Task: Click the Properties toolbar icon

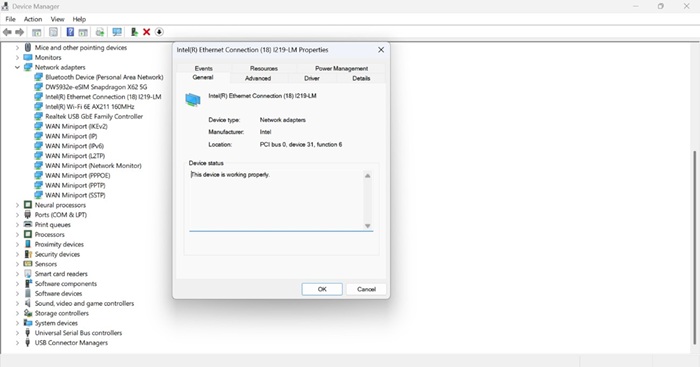Action: (x=54, y=32)
